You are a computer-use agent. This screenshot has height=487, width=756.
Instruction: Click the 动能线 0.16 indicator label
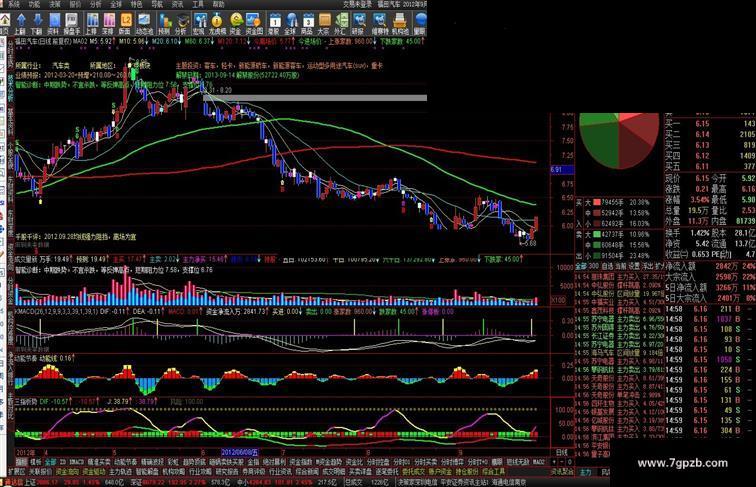pos(57,358)
